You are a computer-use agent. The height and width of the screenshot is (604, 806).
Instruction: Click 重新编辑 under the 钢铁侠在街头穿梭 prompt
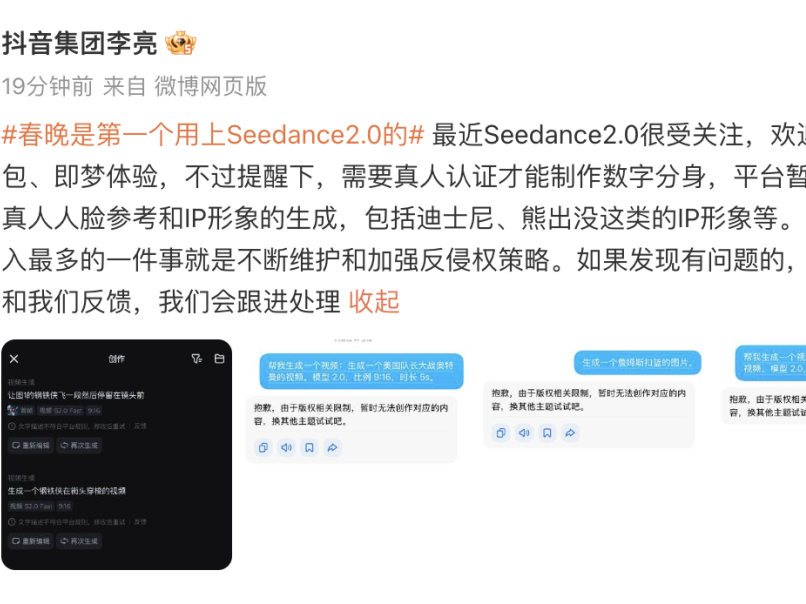pos(31,541)
